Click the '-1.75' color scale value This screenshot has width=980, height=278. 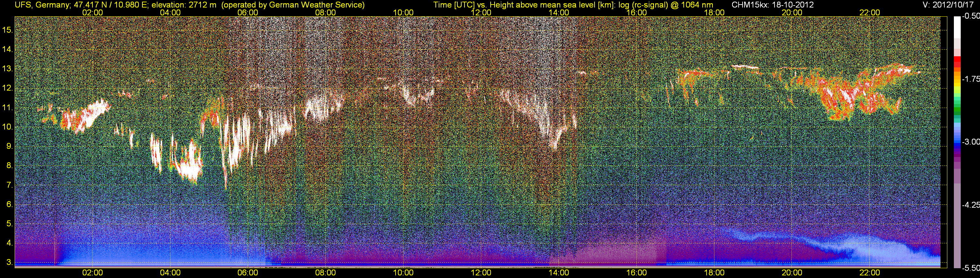[x=971, y=79]
